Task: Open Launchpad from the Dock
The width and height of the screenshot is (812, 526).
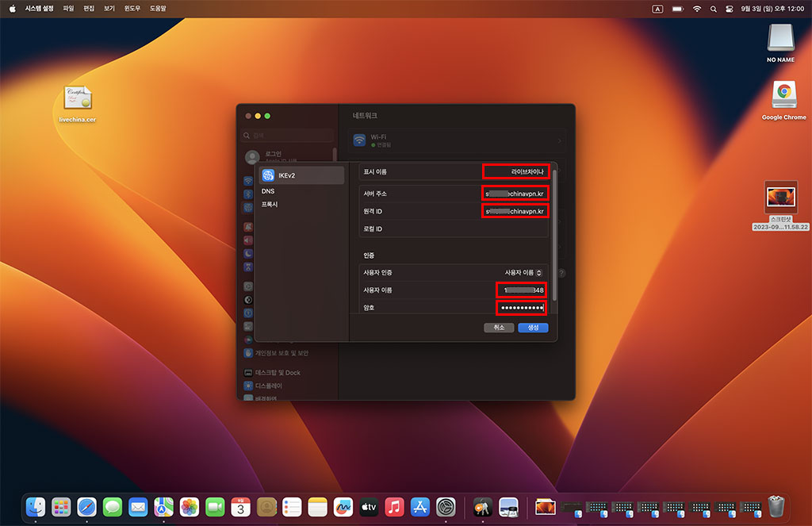Action: [x=61, y=507]
